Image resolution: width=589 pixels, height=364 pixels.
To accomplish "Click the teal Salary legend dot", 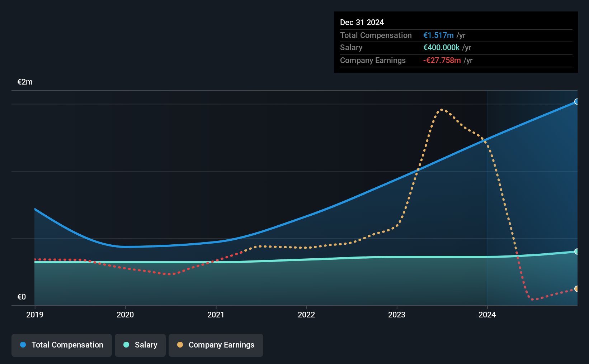I will click(126, 345).
